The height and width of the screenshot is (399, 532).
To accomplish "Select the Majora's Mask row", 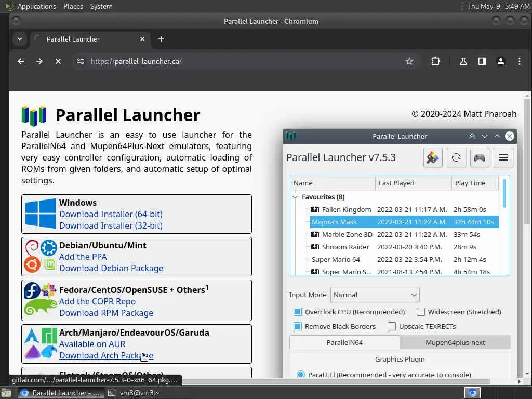I will pos(404,222).
